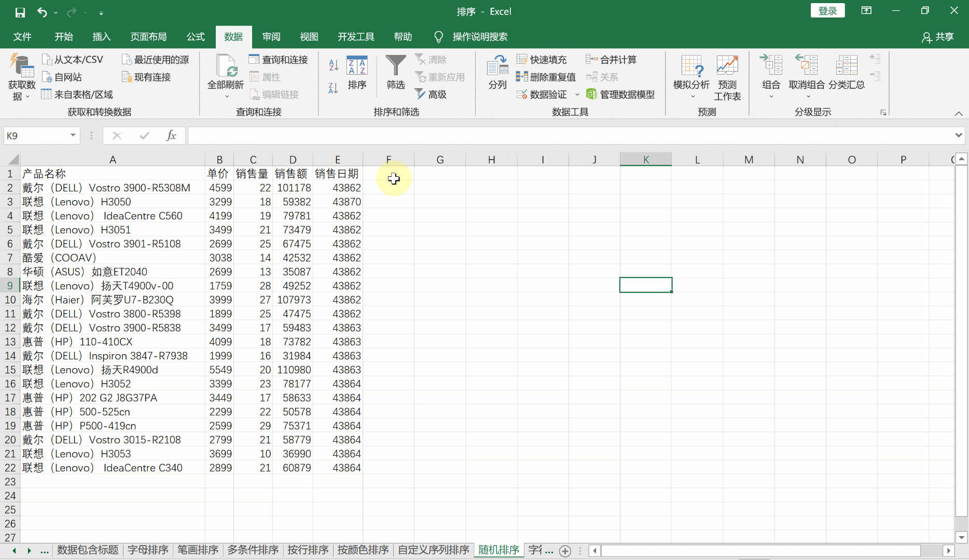Click Forecast Sheet (预测工作表)

pos(727,78)
